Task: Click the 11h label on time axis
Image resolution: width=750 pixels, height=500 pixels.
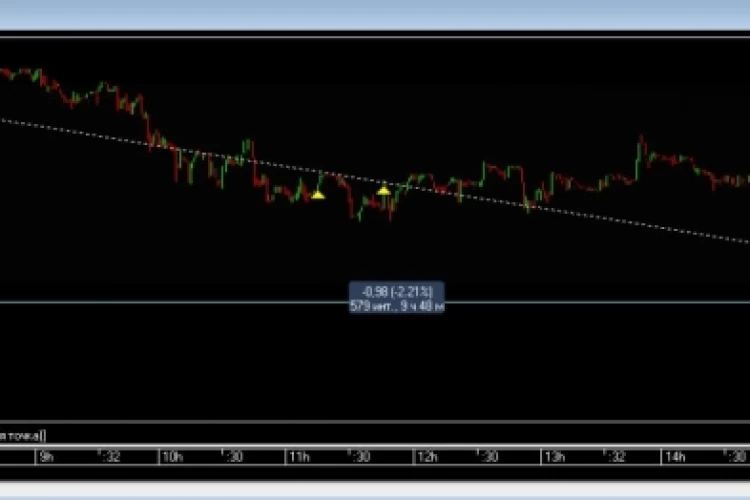Action: tap(299, 457)
